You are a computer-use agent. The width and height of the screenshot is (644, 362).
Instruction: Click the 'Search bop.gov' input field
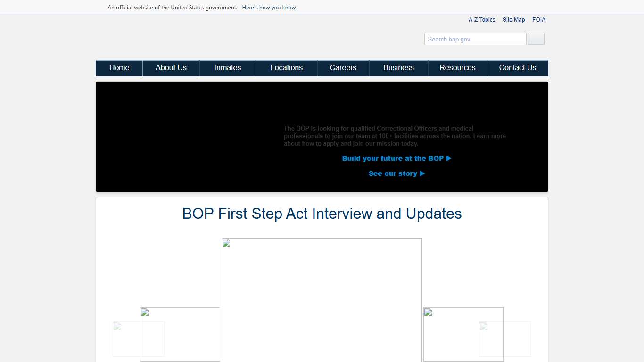(475, 39)
